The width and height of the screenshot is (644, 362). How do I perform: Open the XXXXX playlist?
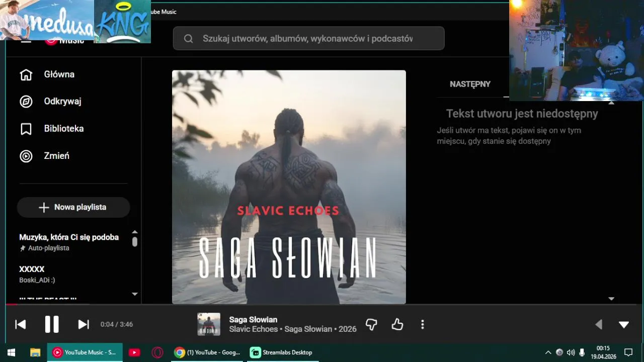coord(32,269)
